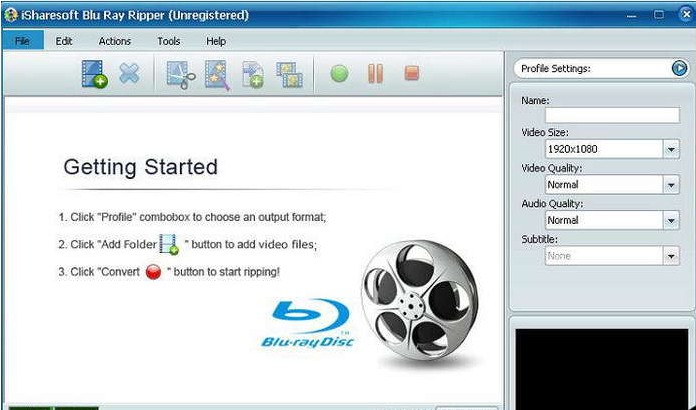Minimize the Blu Ray Ripper window

[631, 16]
